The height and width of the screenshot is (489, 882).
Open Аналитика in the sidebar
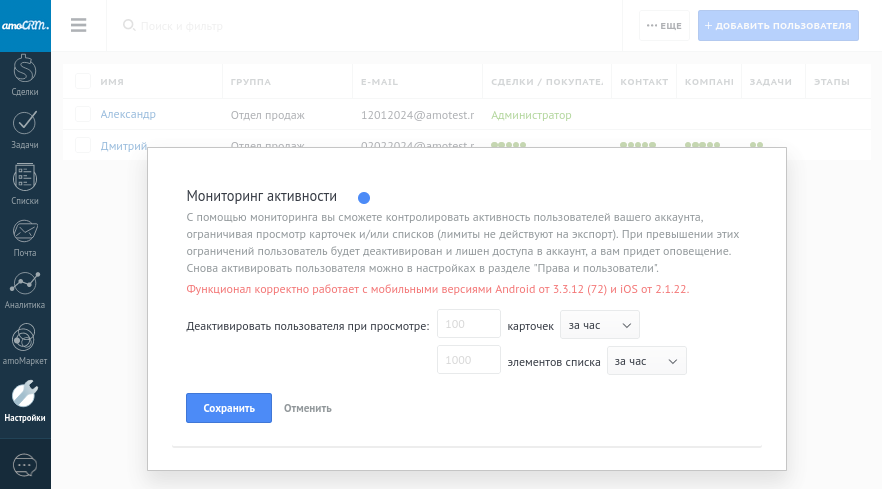click(25, 290)
